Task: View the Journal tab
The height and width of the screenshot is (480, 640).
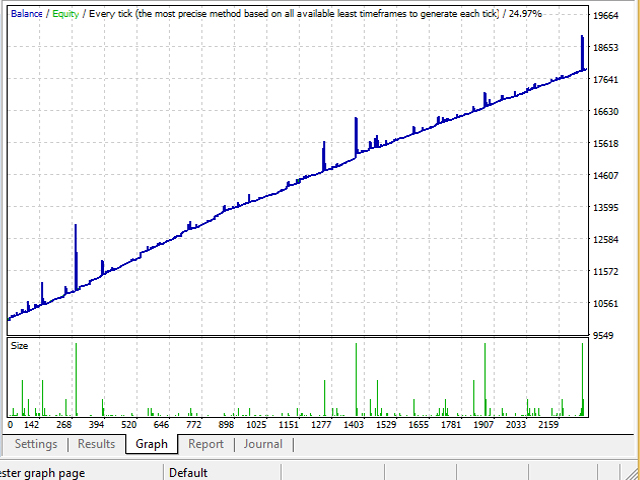Action: 262,444
